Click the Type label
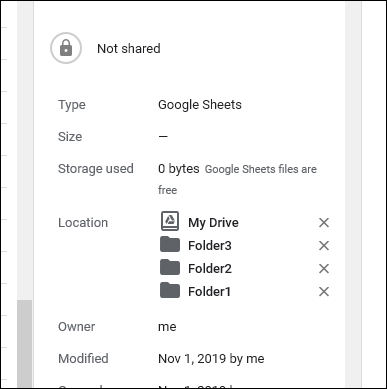The width and height of the screenshot is (387, 389). coord(72,105)
